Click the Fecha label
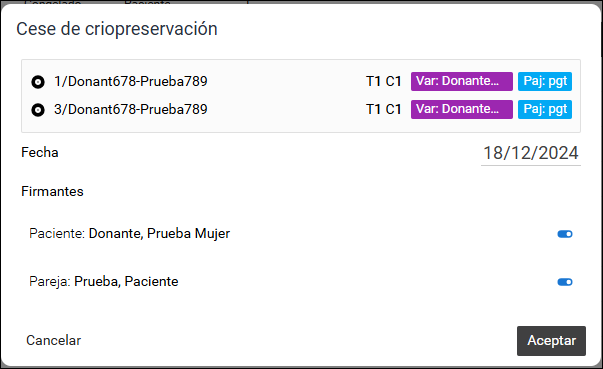This screenshot has height=369, width=603. pos(40,152)
